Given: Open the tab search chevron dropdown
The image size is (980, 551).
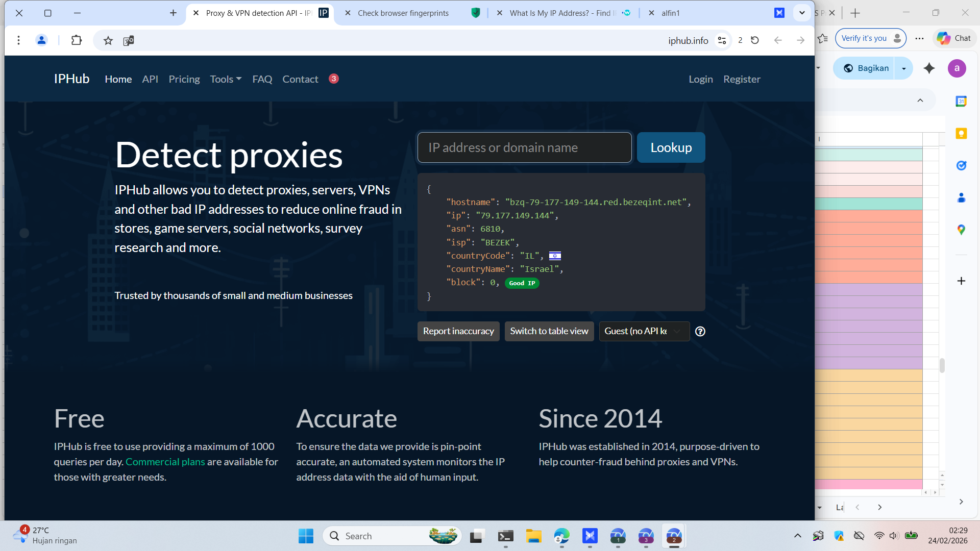Looking at the screenshot, I should click(x=802, y=13).
